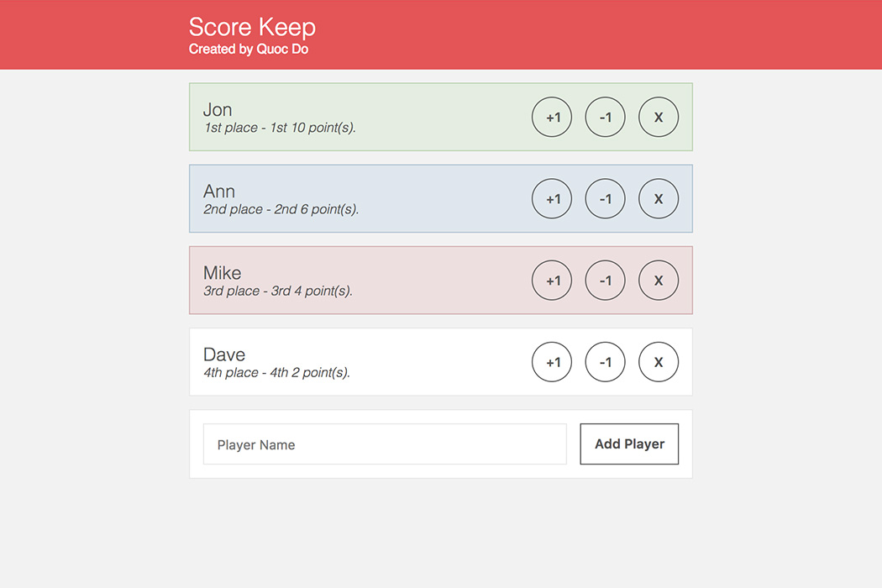Add one point to Jon
882x588 pixels.
coord(552,117)
